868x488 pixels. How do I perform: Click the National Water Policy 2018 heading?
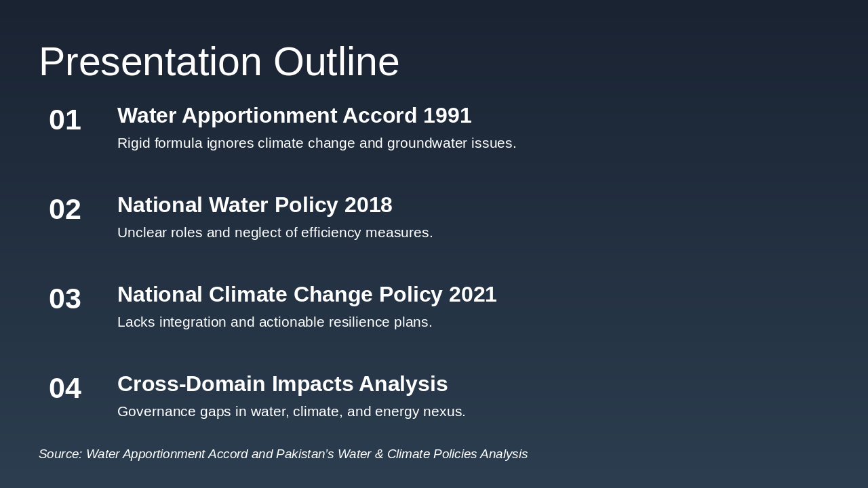point(254,205)
